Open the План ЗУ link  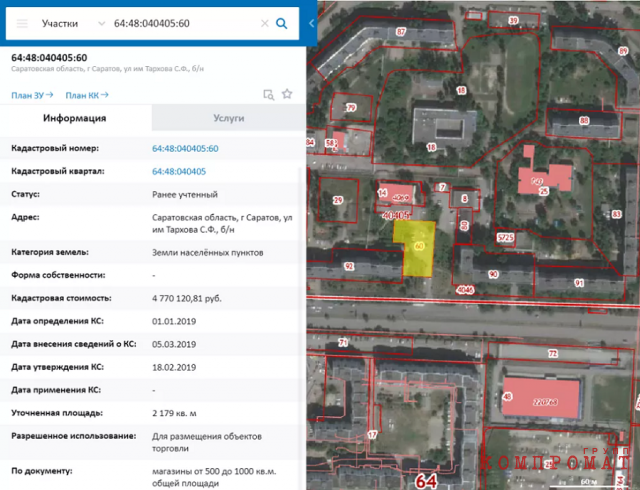pyautogui.click(x=32, y=95)
